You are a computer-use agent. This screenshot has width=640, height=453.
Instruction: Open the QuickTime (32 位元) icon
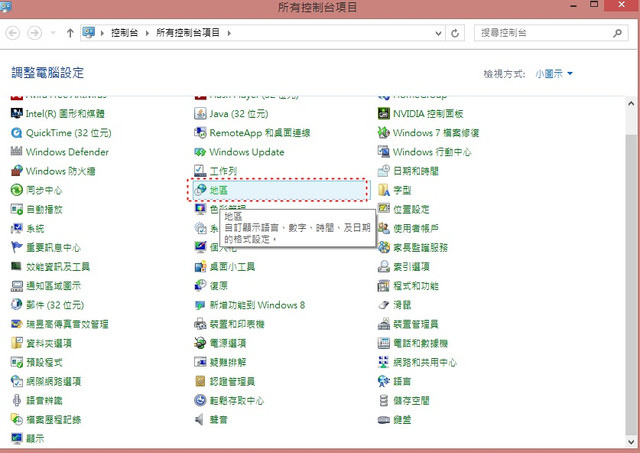click(x=16, y=133)
